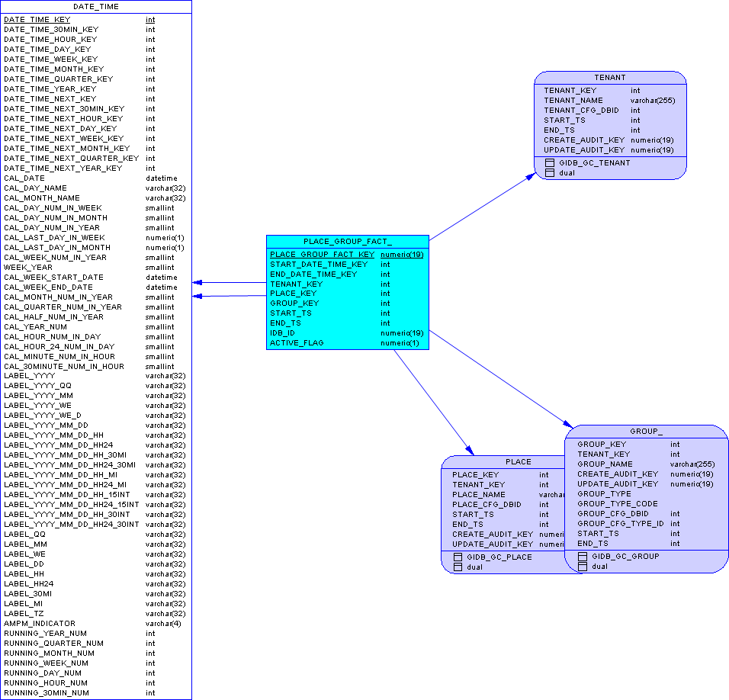Select the TENANT entity title
Image resolution: width=729 pixels, height=700 pixels.
(x=610, y=78)
